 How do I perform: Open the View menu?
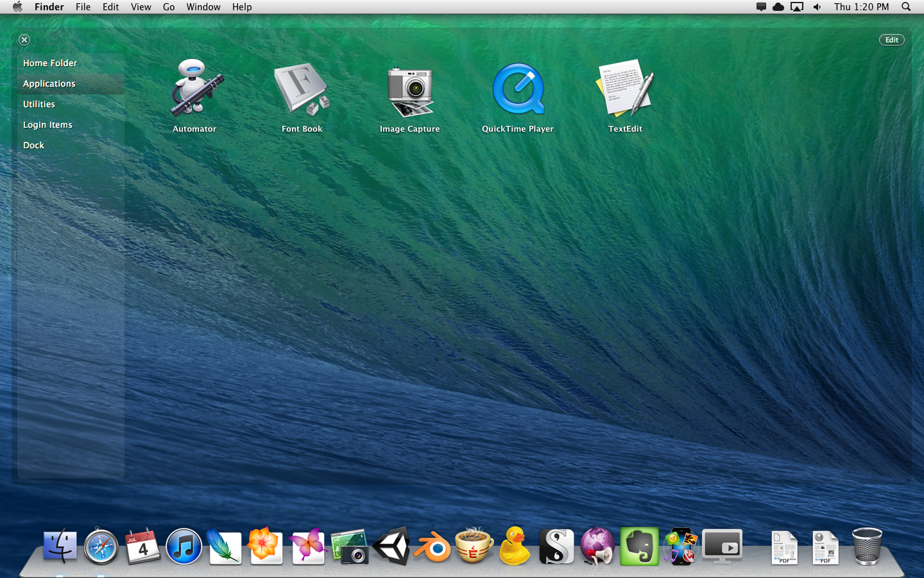(x=141, y=7)
